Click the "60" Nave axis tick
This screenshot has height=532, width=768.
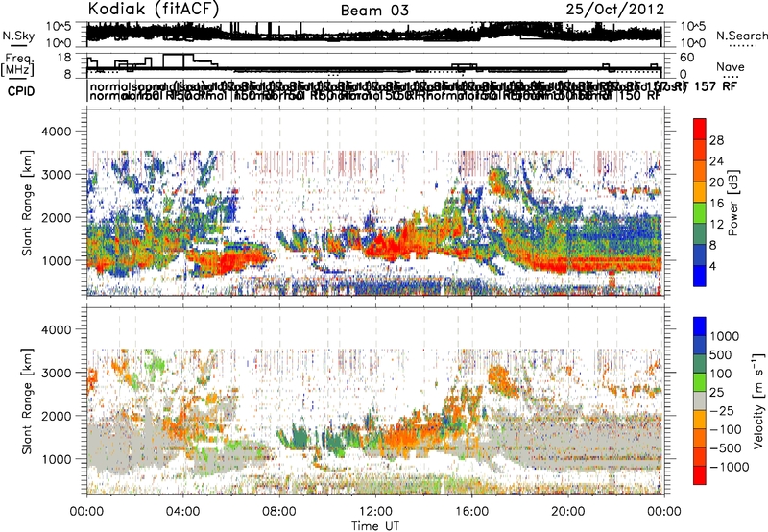click(x=687, y=58)
